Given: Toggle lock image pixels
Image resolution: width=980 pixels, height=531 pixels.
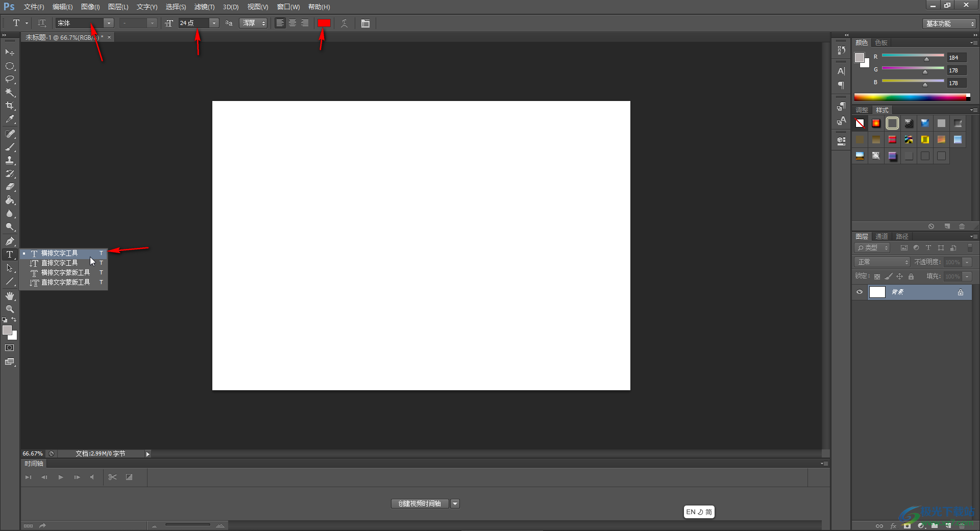Looking at the screenshot, I should (x=889, y=276).
